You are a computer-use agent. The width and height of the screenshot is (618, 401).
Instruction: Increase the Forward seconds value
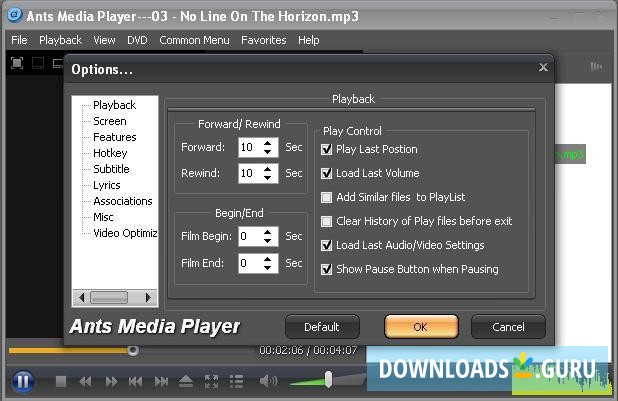[268, 143]
